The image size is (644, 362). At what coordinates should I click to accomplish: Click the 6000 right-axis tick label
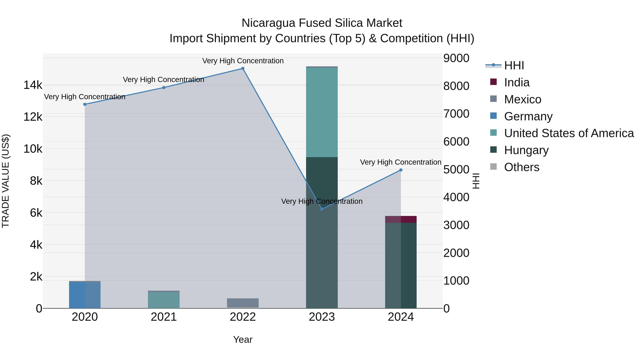coord(457,142)
